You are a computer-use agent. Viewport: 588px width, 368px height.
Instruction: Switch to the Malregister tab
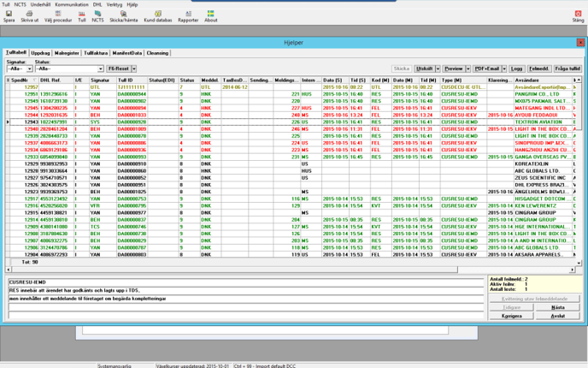click(67, 53)
